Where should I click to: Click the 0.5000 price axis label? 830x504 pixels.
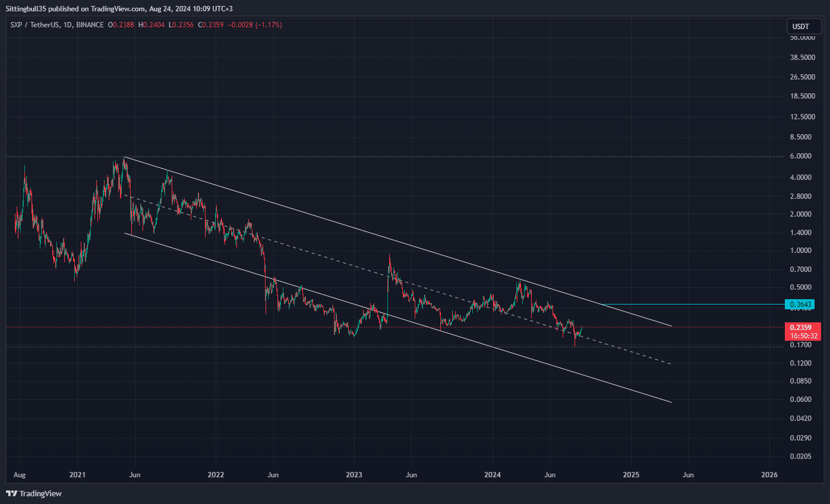point(801,287)
